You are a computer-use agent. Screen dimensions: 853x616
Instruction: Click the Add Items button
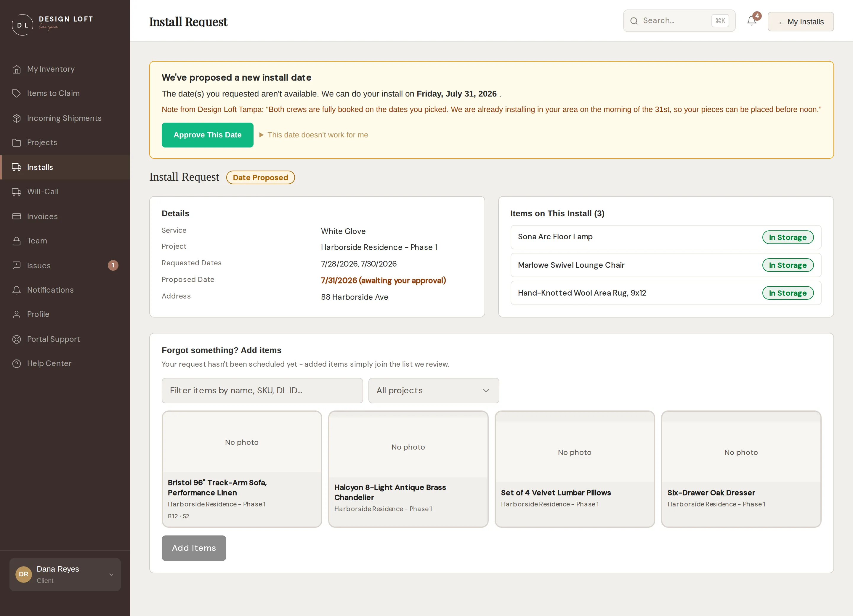194,548
